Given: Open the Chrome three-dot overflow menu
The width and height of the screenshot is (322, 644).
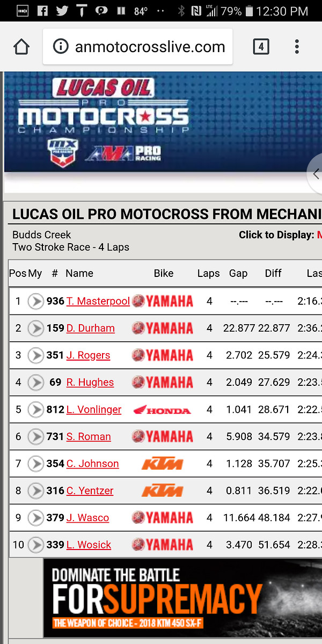Looking at the screenshot, I should point(297,47).
